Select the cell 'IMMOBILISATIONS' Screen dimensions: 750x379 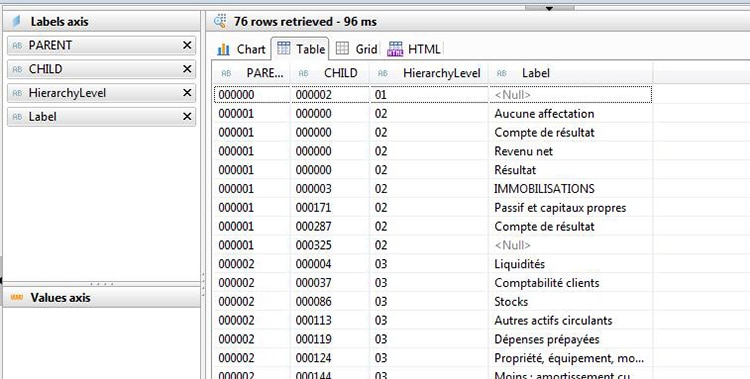(x=570, y=189)
